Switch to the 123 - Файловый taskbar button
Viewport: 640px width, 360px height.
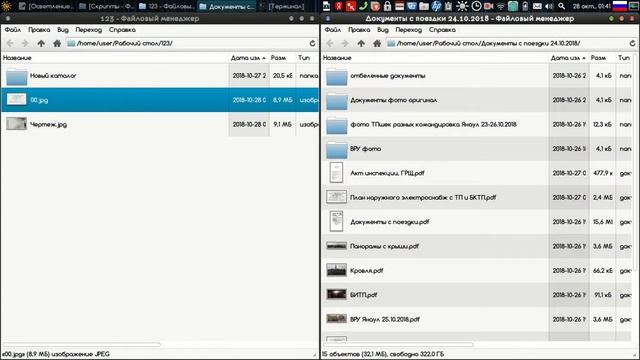(167, 6)
